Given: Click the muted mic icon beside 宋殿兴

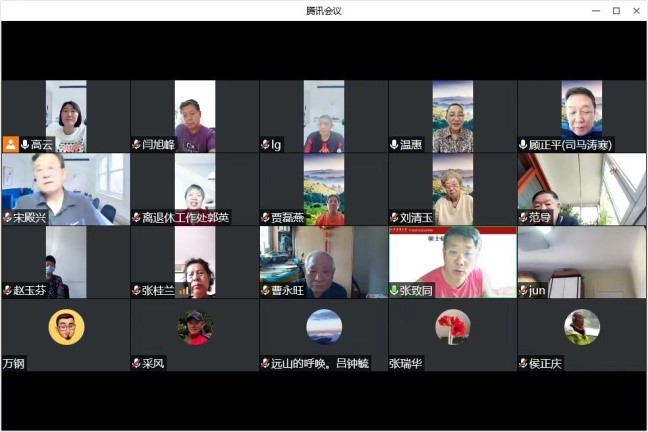Looking at the screenshot, I should pos(7,217).
